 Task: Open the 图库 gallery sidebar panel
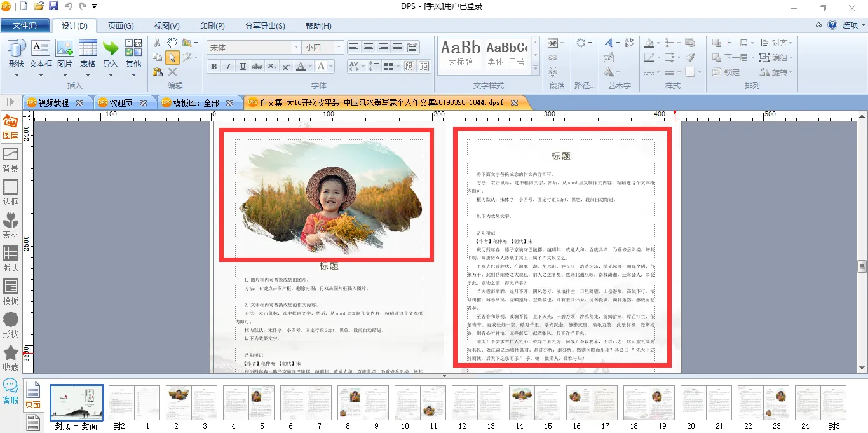point(10,127)
